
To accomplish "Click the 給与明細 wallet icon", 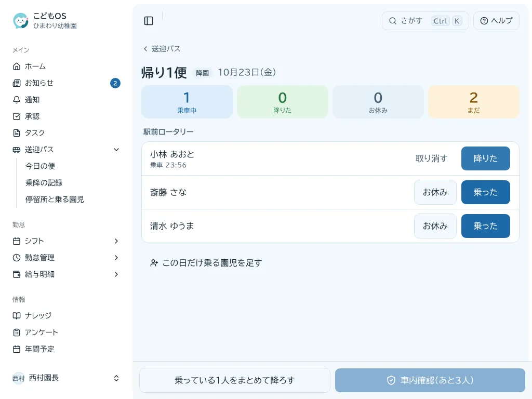I will coord(17,274).
